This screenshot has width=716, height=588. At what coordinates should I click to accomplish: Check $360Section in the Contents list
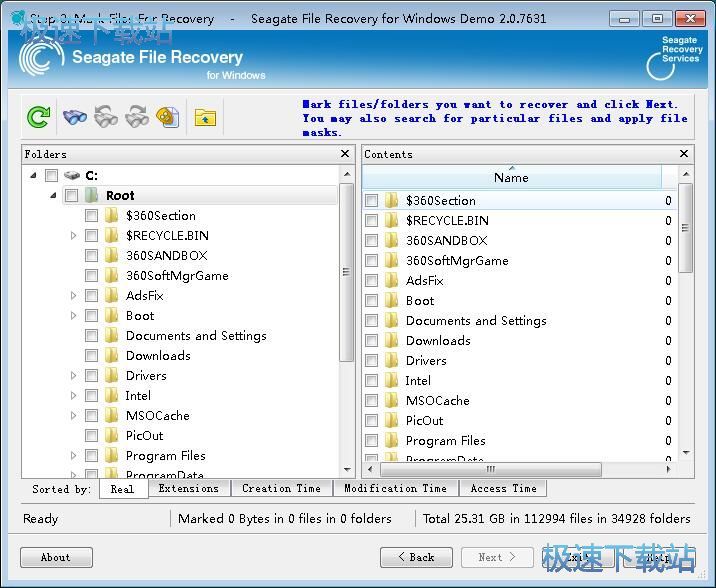[372, 200]
